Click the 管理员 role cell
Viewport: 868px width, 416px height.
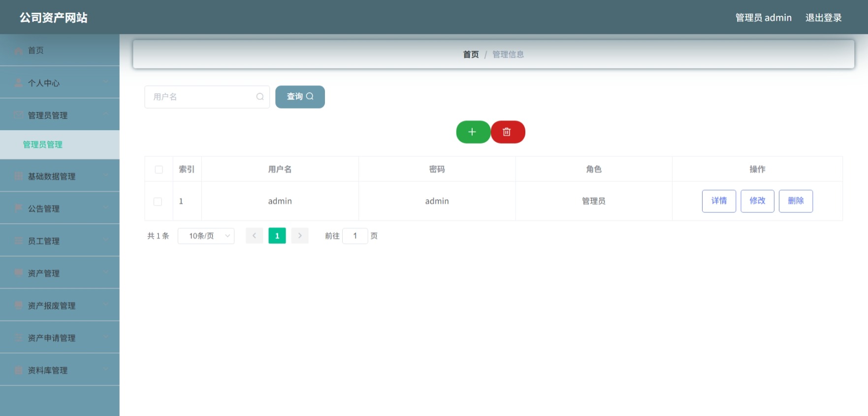pyautogui.click(x=594, y=201)
